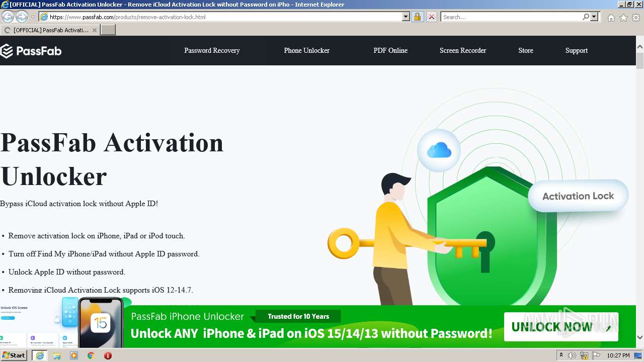The height and width of the screenshot is (362, 644).
Task: Open a new blank tab
Action: (x=108, y=30)
